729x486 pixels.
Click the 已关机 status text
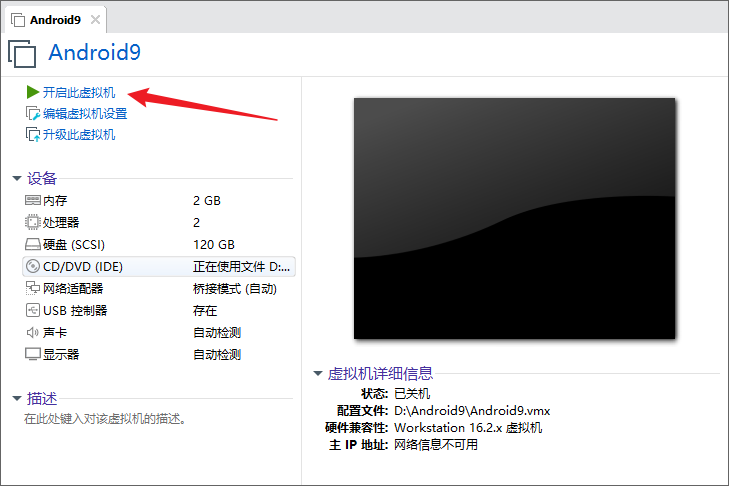coord(412,393)
